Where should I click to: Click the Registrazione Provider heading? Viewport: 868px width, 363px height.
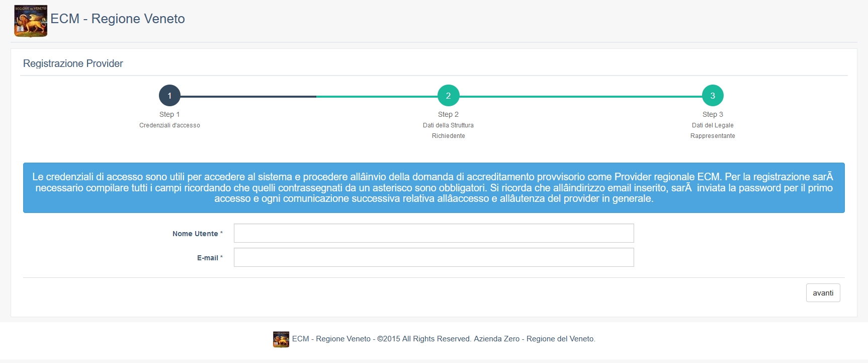(73, 63)
